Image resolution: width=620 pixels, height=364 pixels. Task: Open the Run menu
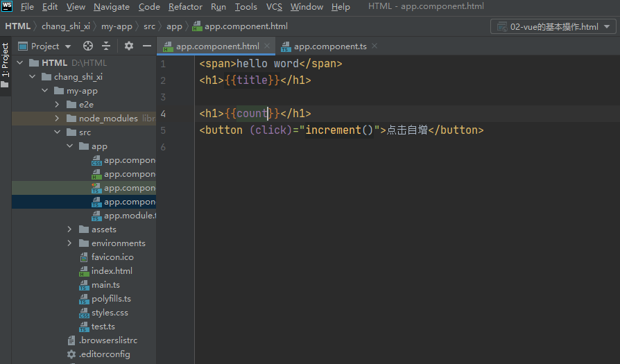[x=218, y=7]
